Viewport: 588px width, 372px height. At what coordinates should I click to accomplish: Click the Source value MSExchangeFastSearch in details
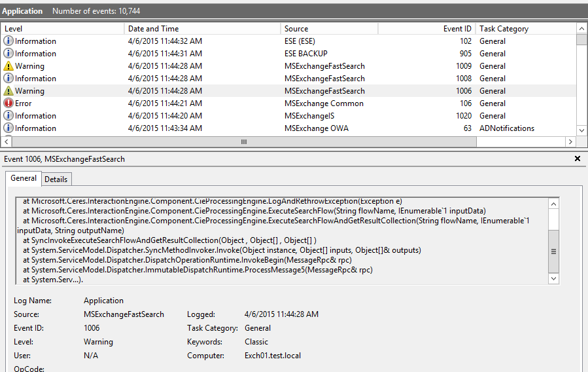click(124, 314)
